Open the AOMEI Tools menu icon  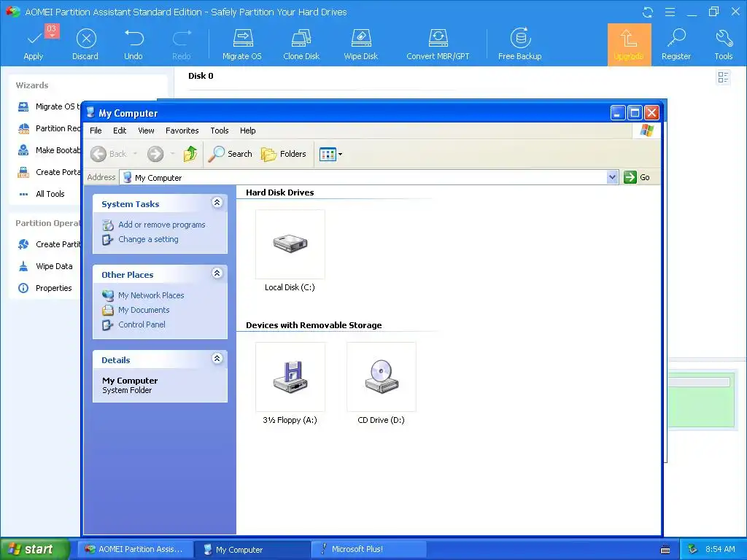[x=723, y=44]
